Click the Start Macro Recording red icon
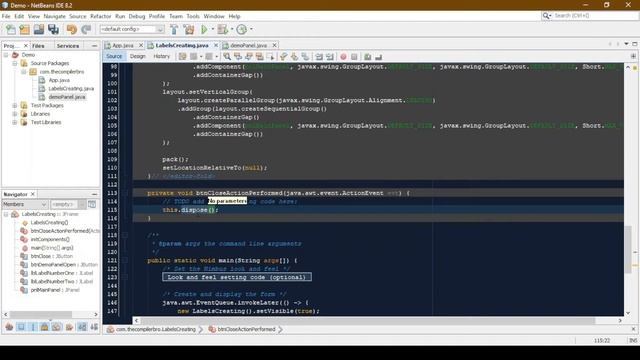640x360 pixels. click(343, 57)
